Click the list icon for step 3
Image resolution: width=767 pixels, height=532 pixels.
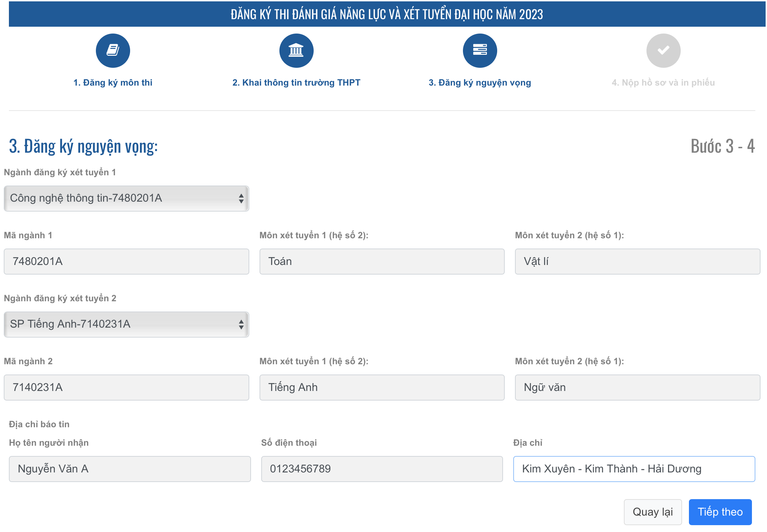(480, 51)
